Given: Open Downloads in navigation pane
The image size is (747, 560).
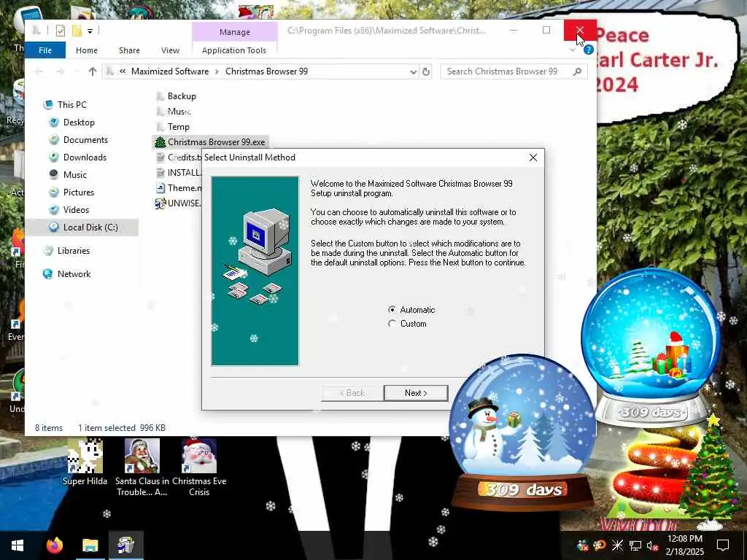Looking at the screenshot, I should click(85, 157).
